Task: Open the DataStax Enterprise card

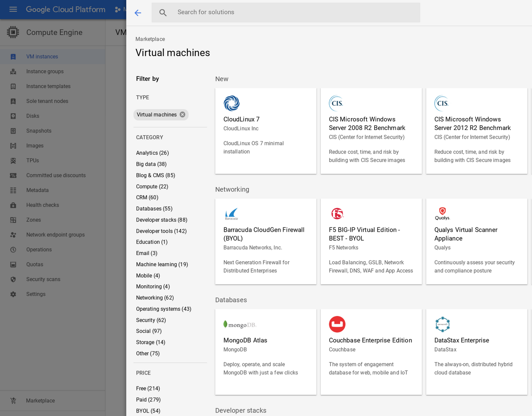Action: coord(477,352)
